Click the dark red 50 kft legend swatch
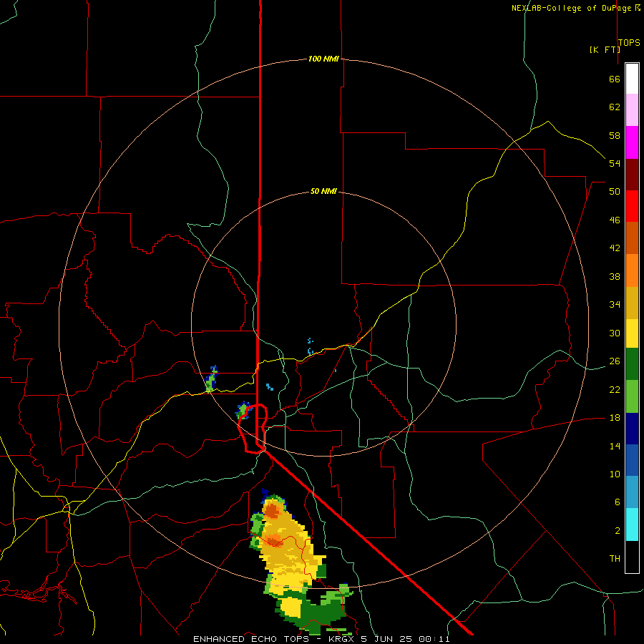This screenshot has width=644, height=644. pos(632,175)
